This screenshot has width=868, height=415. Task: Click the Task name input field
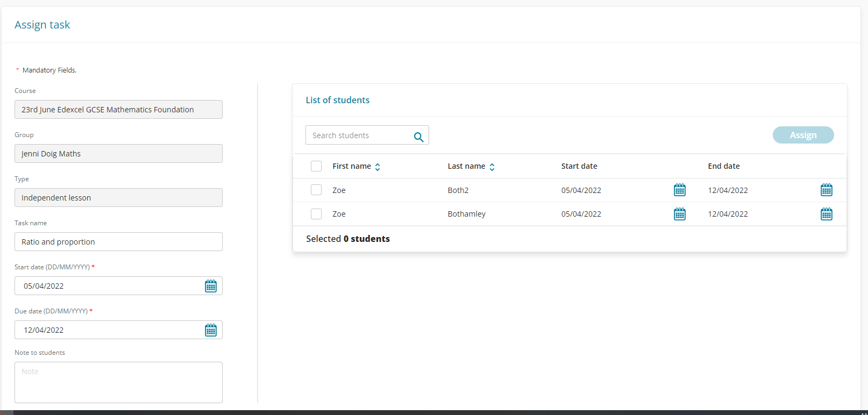point(118,242)
